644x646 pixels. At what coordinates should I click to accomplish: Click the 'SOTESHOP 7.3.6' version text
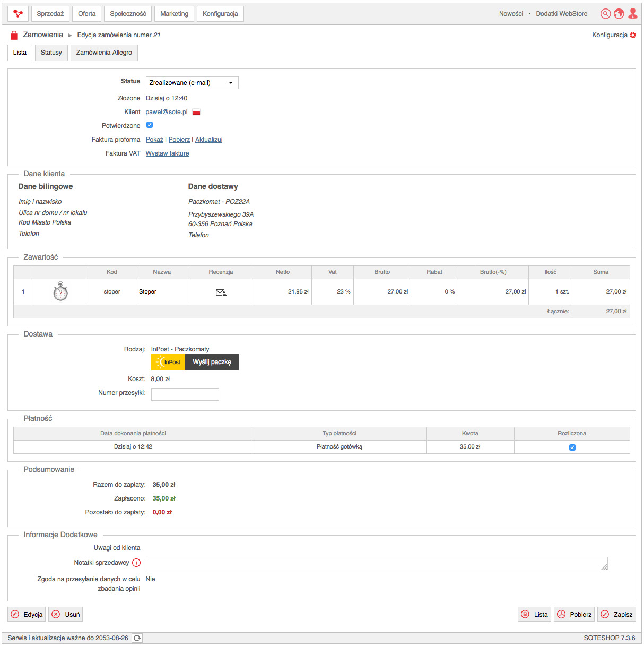610,638
